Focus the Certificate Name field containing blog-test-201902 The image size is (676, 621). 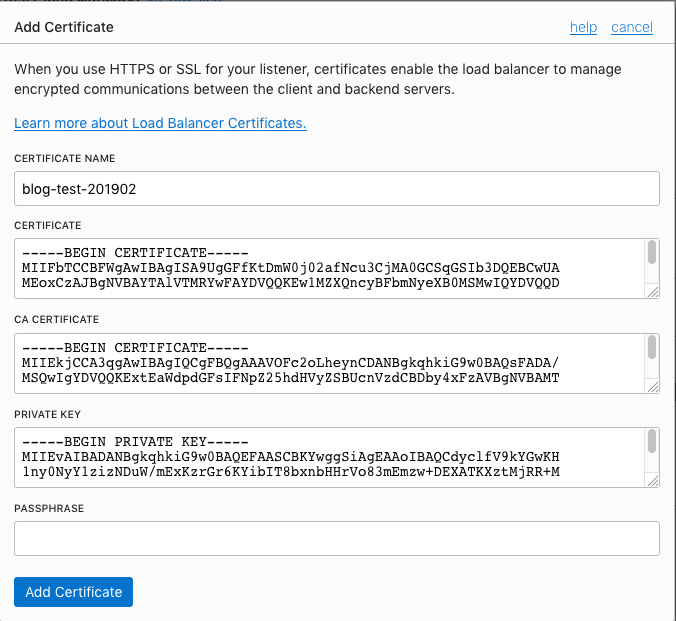coord(337,188)
